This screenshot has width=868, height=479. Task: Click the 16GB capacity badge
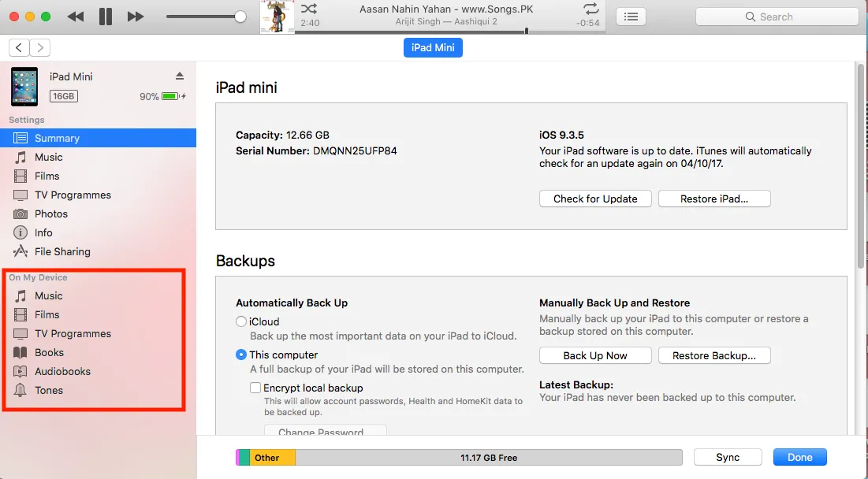click(64, 96)
